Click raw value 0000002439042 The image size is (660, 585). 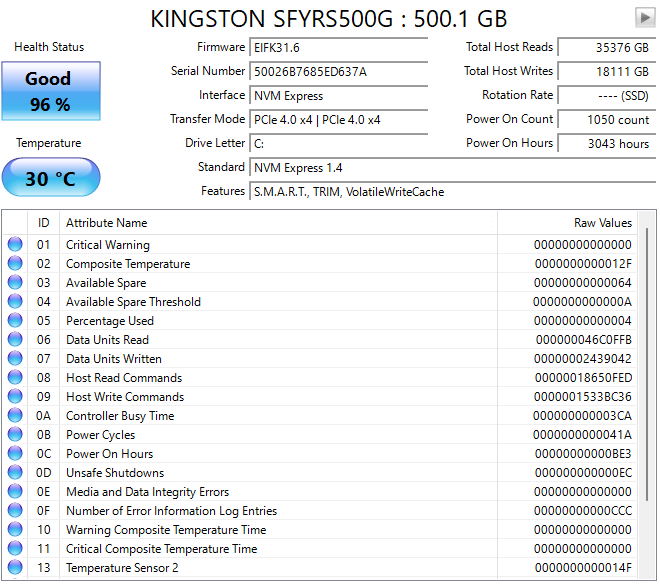pos(583,359)
